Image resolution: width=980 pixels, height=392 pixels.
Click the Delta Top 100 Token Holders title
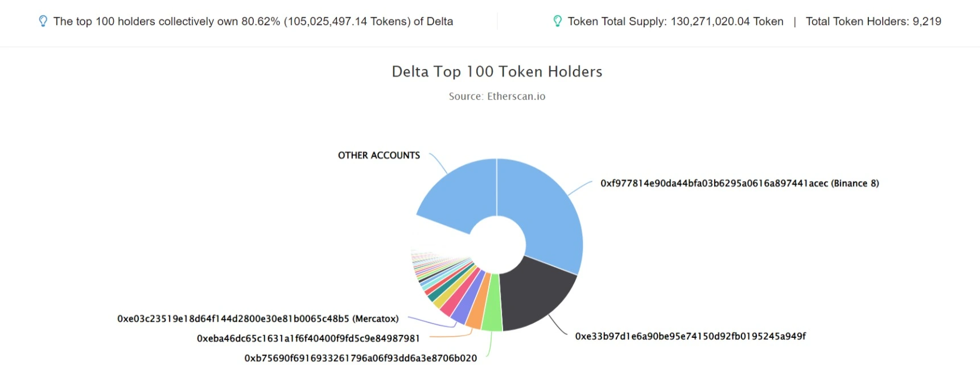click(x=497, y=72)
